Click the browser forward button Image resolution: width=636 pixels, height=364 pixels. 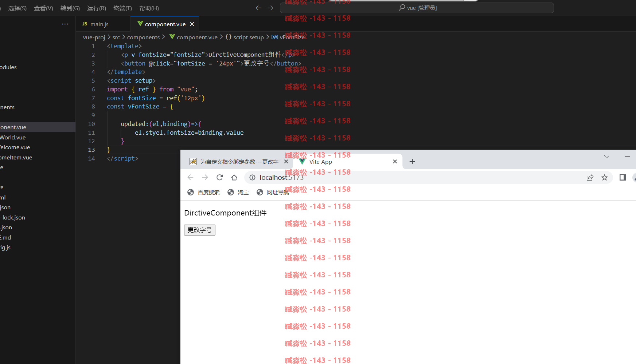click(205, 177)
